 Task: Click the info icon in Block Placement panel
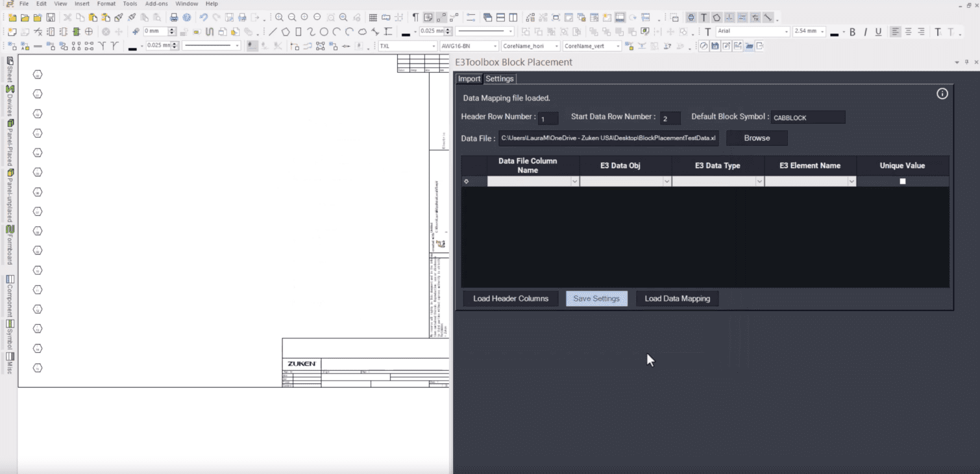(942, 94)
